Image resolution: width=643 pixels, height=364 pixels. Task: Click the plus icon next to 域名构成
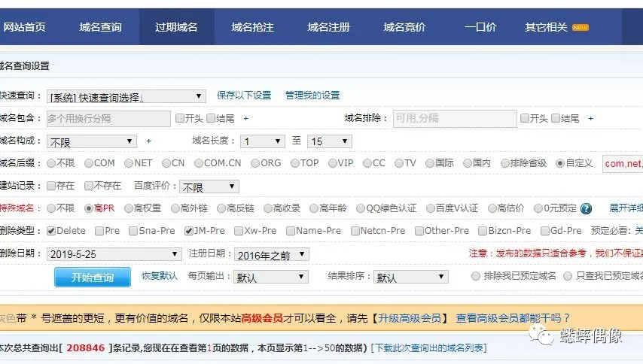148,141
